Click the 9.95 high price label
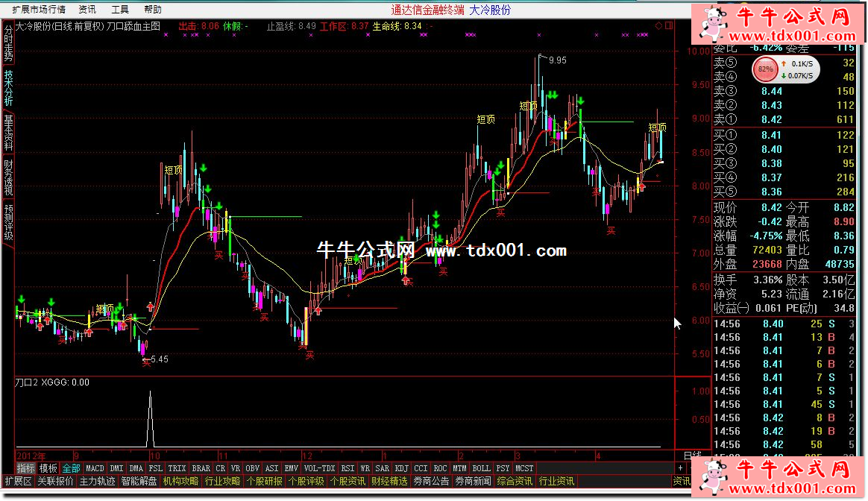868x501 pixels. (558, 60)
